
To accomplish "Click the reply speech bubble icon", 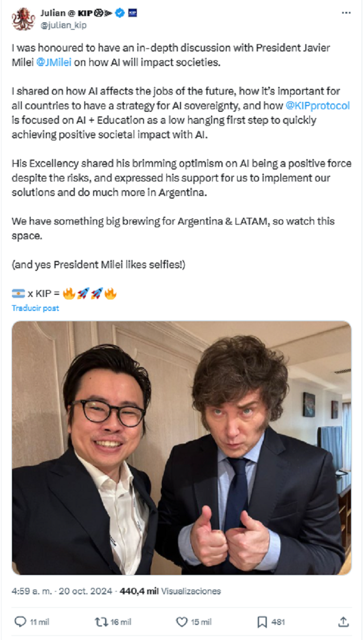I will point(20,621).
